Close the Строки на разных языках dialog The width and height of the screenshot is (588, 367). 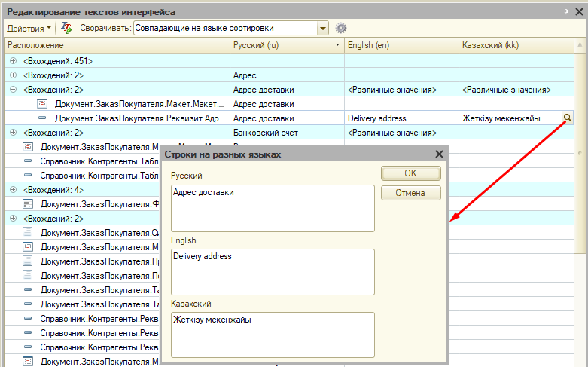tap(440, 154)
